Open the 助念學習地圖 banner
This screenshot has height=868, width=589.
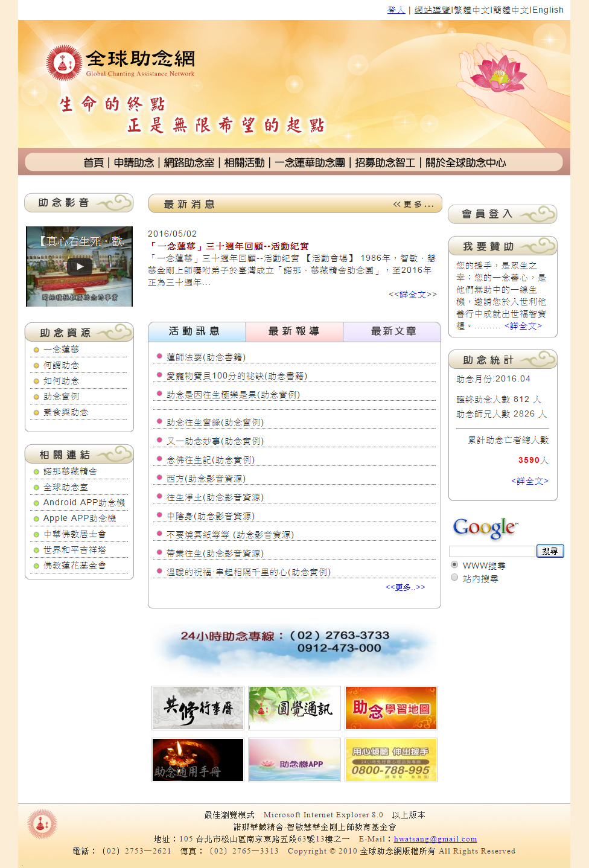391,708
